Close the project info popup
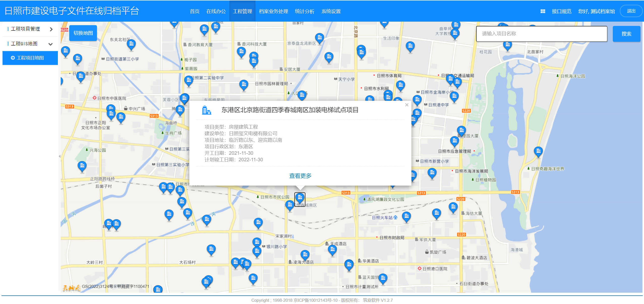The width and height of the screenshot is (644, 304). (x=407, y=105)
